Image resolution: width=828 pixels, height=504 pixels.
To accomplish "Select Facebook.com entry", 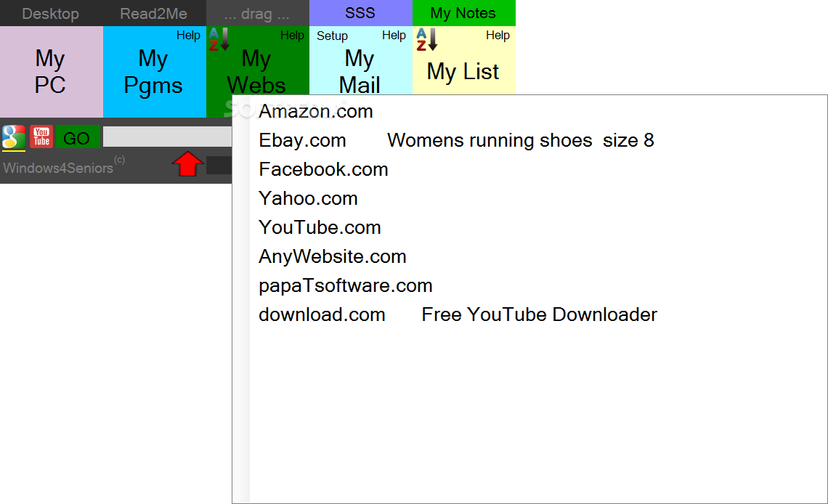I will click(x=323, y=169).
